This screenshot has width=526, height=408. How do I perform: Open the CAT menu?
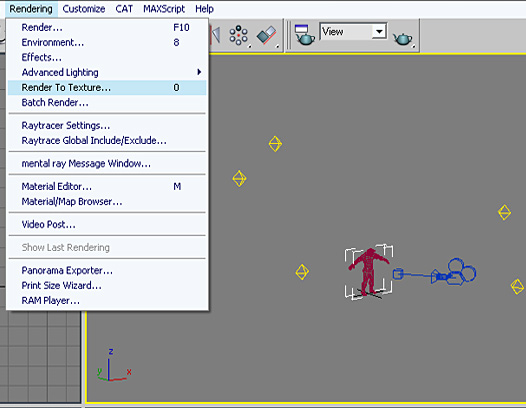tap(124, 9)
